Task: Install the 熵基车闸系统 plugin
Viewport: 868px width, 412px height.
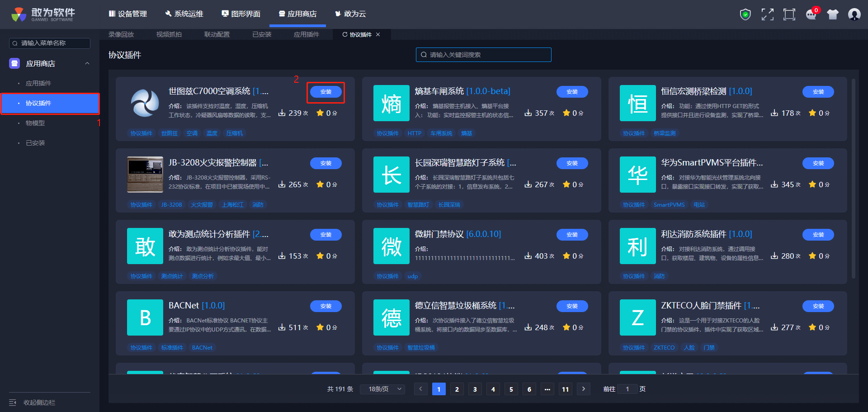Action: point(572,92)
